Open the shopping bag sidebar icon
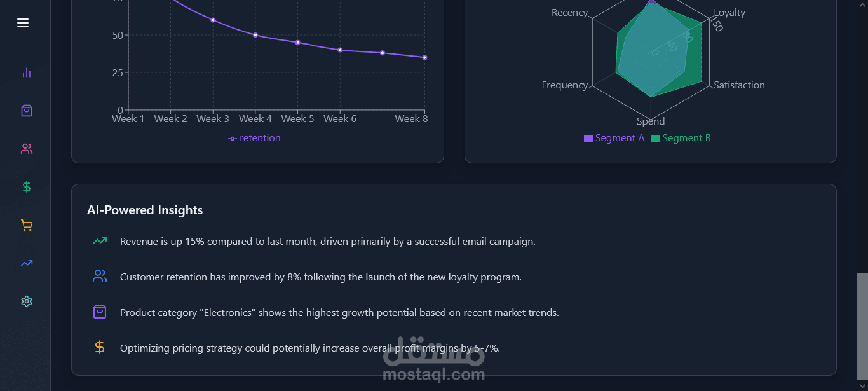 [x=26, y=111]
